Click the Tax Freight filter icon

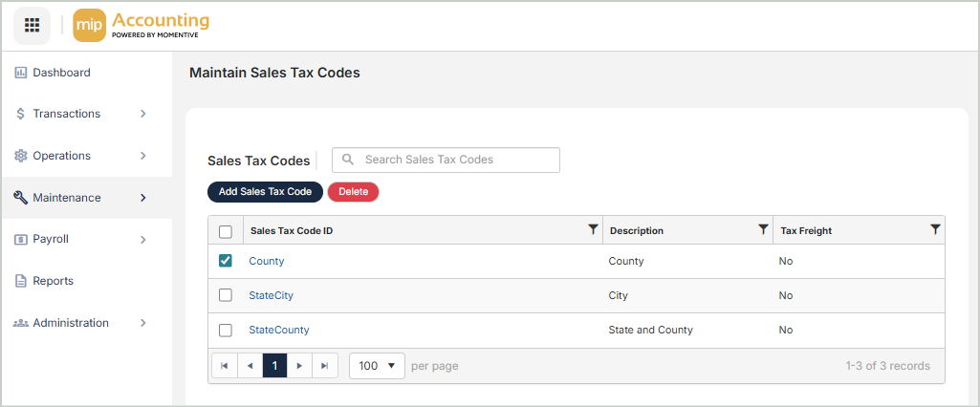[935, 229]
